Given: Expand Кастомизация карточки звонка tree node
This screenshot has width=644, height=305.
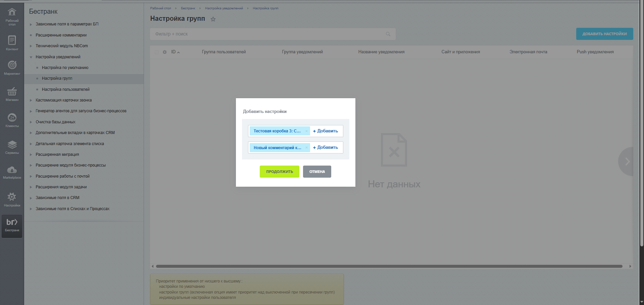Looking at the screenshot, I should pyautogui.click(x=31, y=100).
